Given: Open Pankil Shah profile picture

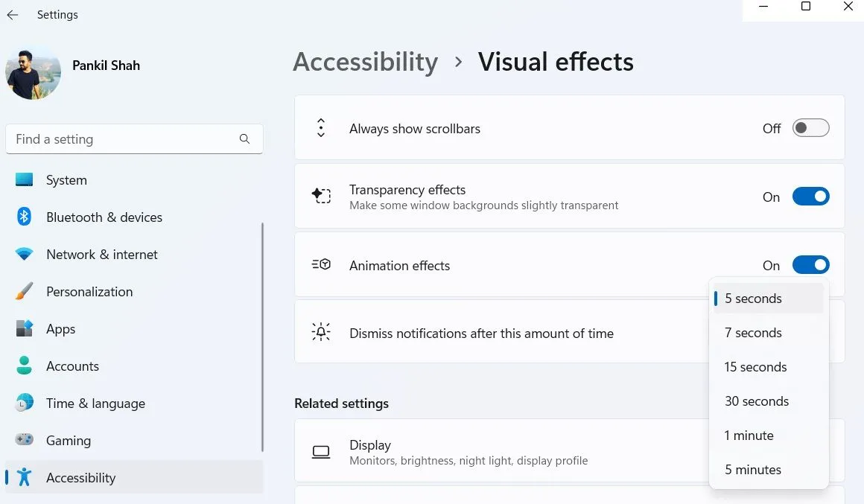Looking at the screenshot, I should click(x=33, y=72).
